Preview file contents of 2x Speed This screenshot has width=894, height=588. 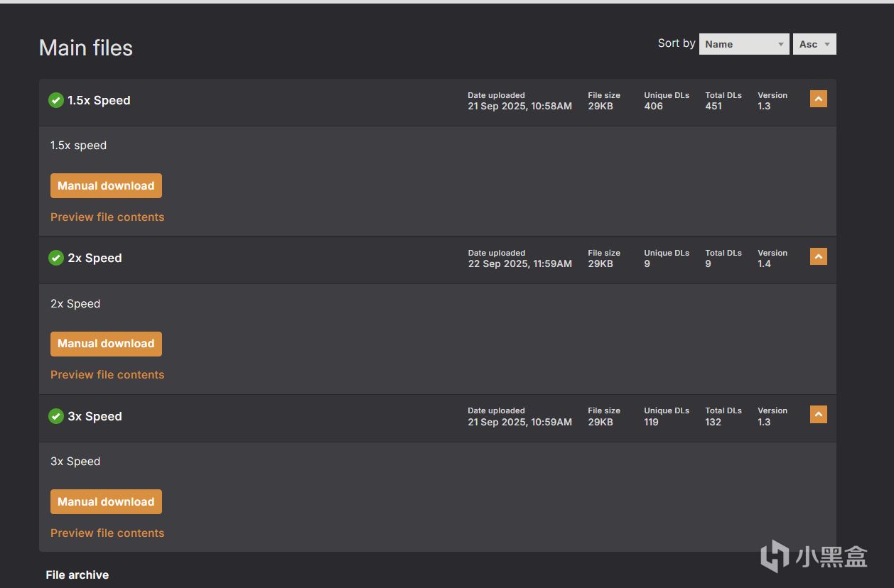107,375
